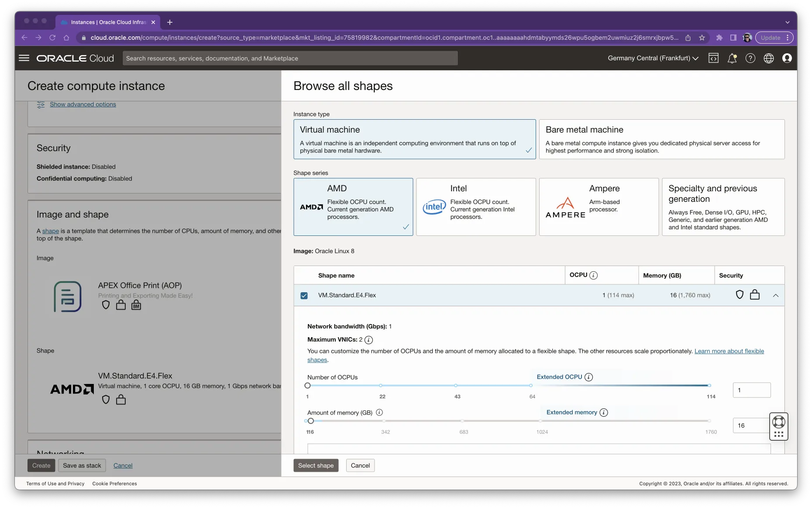Click the Number of OCPUs slider handle
Image resolution: width=812 pixels, height=508 pixels.
click(x=308, y=386)
